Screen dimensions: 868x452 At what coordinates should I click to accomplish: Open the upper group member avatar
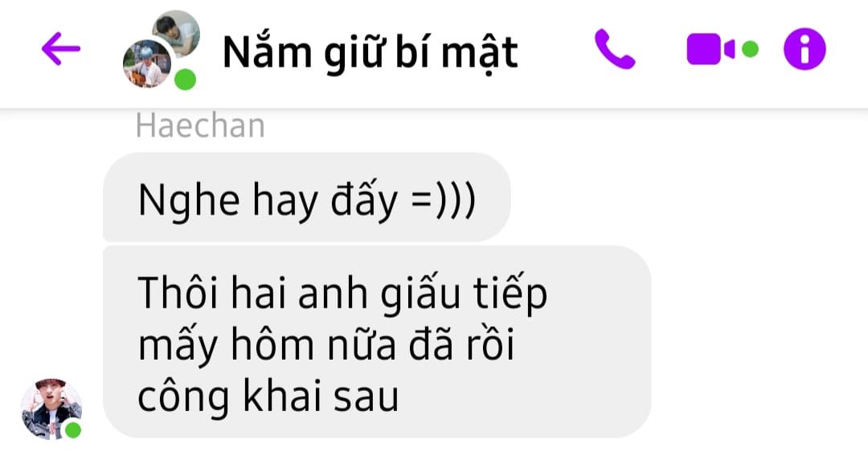tap(177, 32)
